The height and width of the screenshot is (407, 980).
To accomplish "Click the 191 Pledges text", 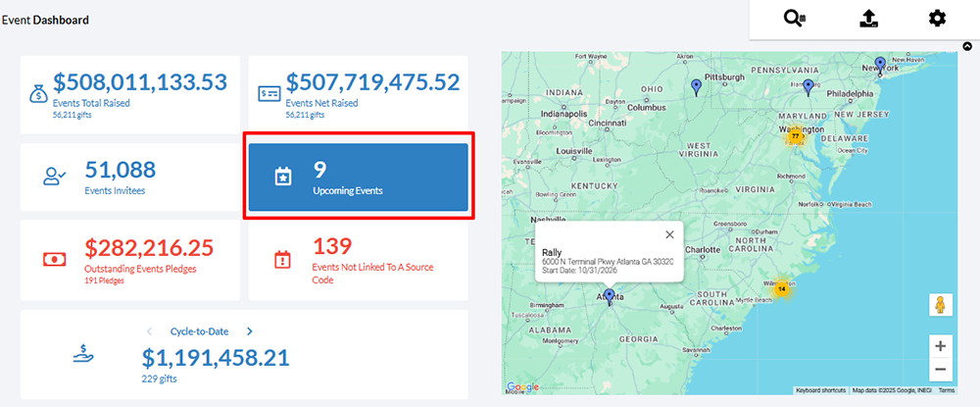I will click(104, 280).
